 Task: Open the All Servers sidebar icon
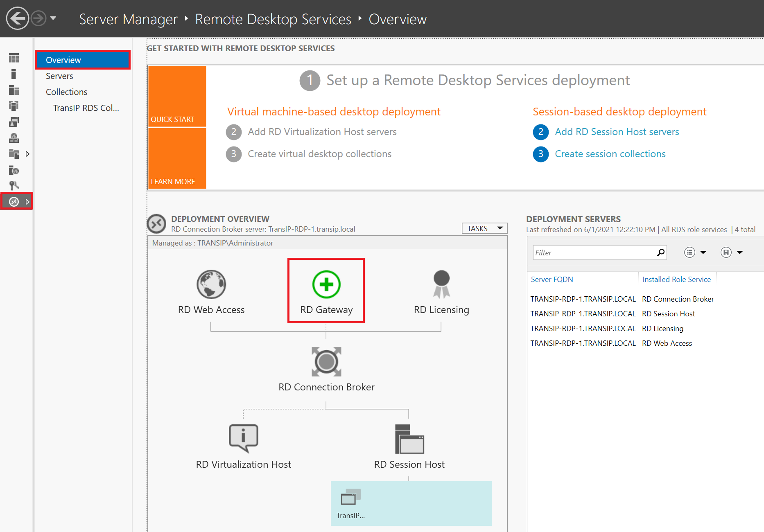(x=14, y=90)
